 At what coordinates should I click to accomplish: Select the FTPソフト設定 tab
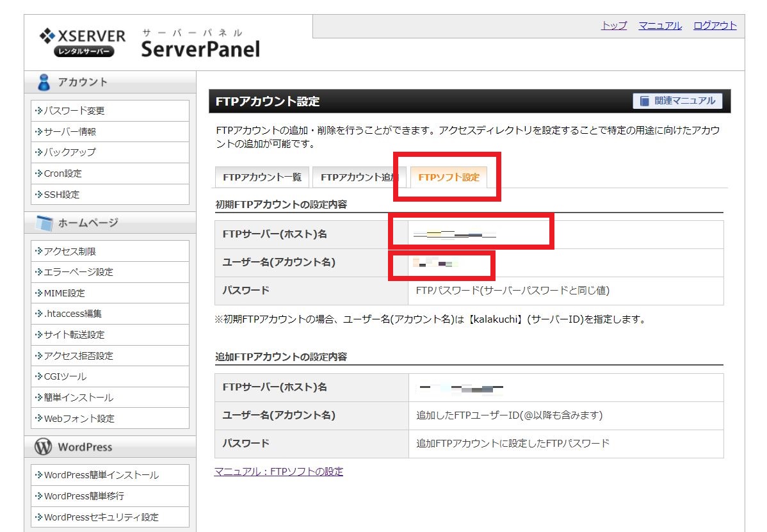(448, 177)
